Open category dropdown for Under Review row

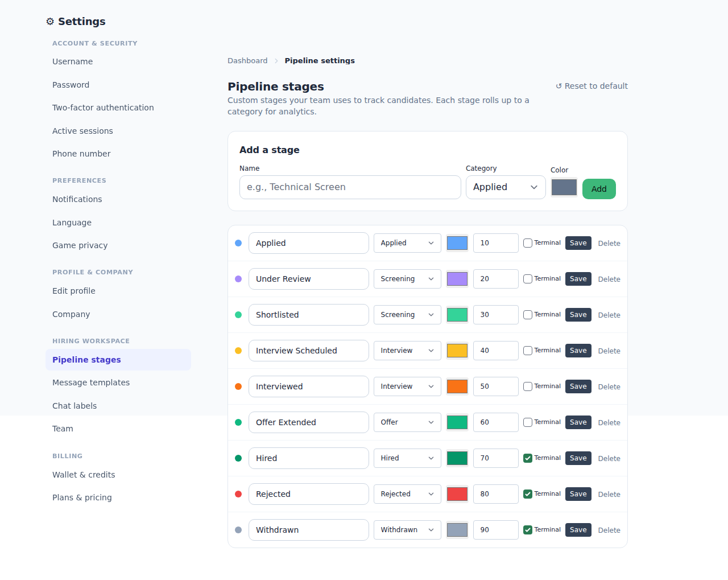tap(407, 279)
